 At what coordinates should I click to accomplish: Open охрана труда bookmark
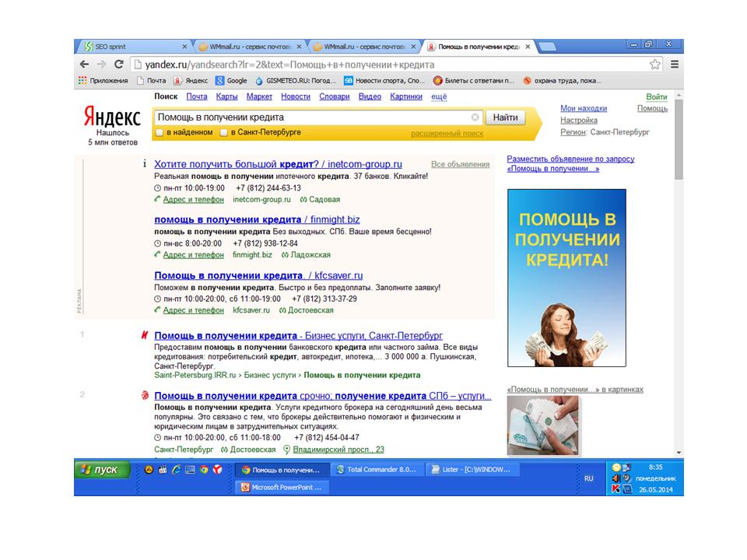click(563, 80)
